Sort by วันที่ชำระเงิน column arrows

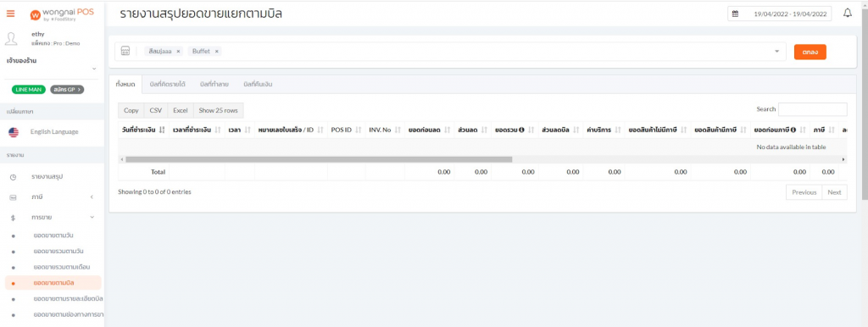162,130
